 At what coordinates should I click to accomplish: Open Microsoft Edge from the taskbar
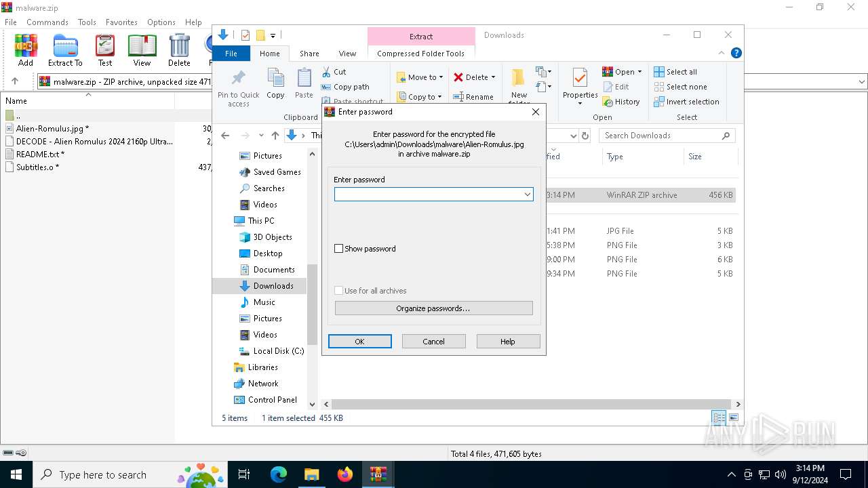pos(279,474)
